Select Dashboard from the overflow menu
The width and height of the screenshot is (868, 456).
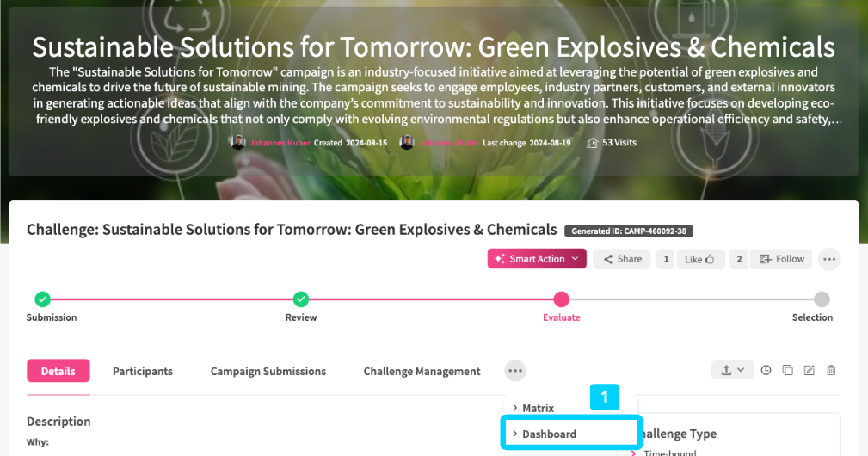pyautogui.click(x=549, y=434)
